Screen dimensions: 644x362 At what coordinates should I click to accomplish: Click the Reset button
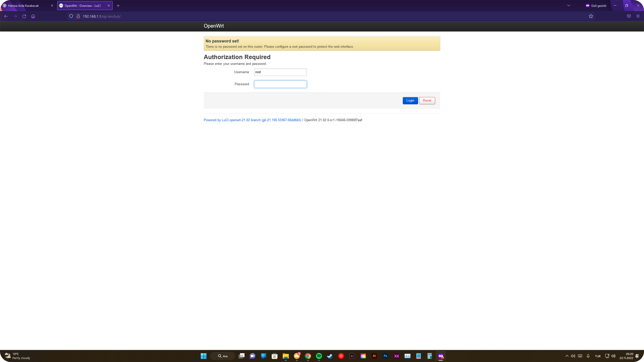click(x=427, y=100)
